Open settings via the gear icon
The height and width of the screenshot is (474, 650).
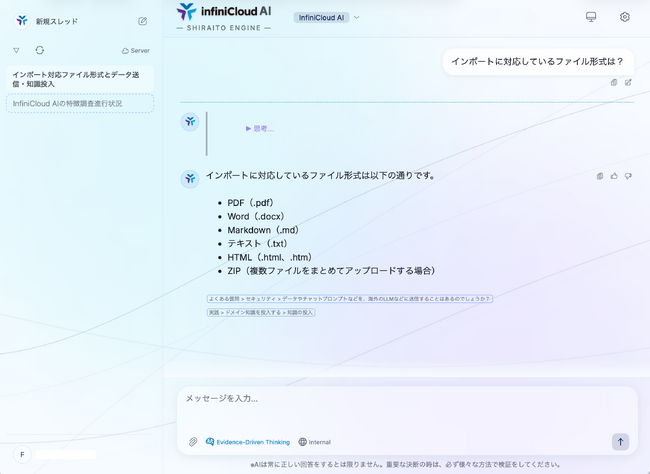tap(625, 17)
